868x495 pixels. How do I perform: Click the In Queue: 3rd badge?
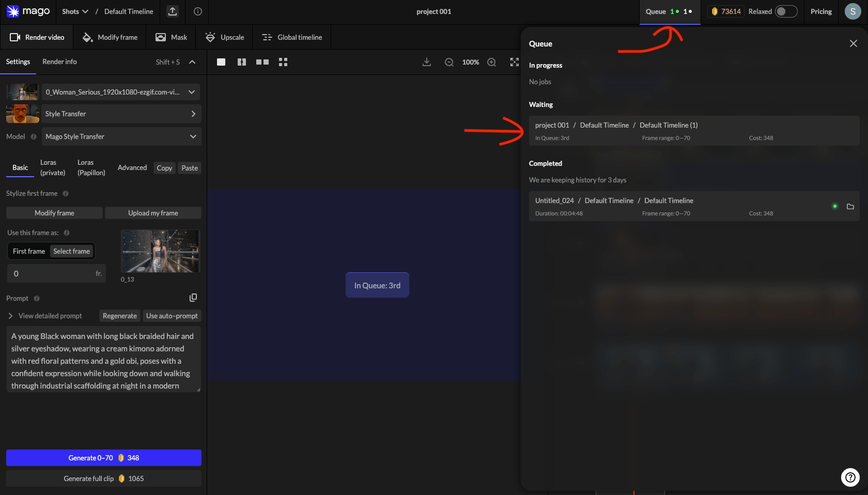click(x=377, y=285)
